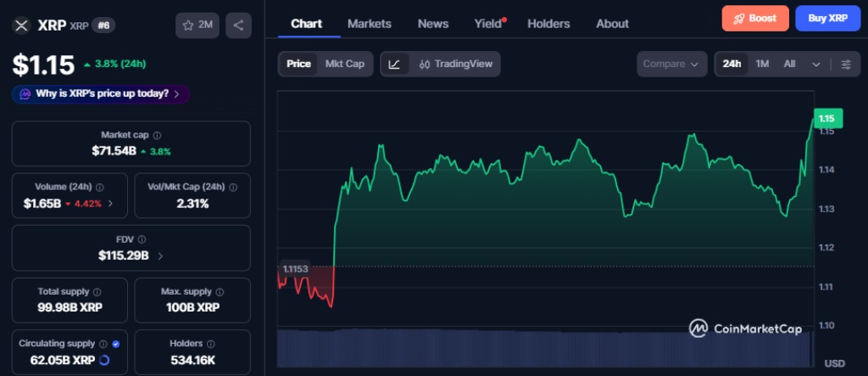The height and width of the screenshot is (376, 868).
Task: Expand Volume (24h) details chevron
Action: (x=110, y=204)
